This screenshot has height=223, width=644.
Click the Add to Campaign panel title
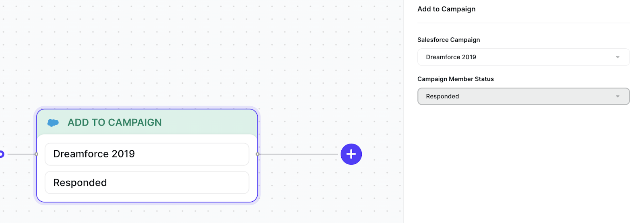coord(446,9)
